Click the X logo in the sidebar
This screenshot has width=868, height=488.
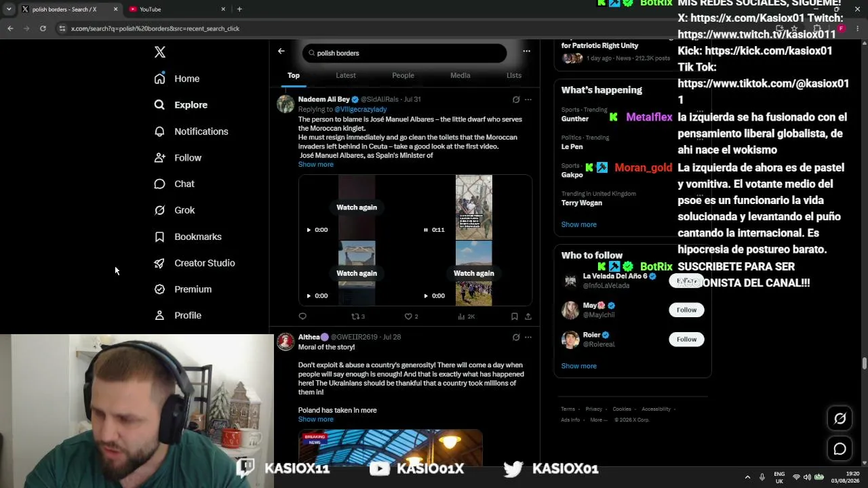(160, 52)
